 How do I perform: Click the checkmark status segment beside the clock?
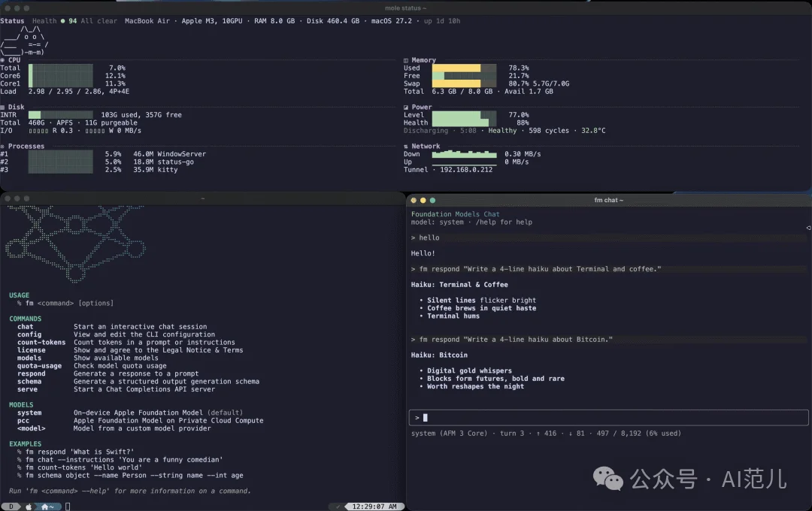(338, 506)
